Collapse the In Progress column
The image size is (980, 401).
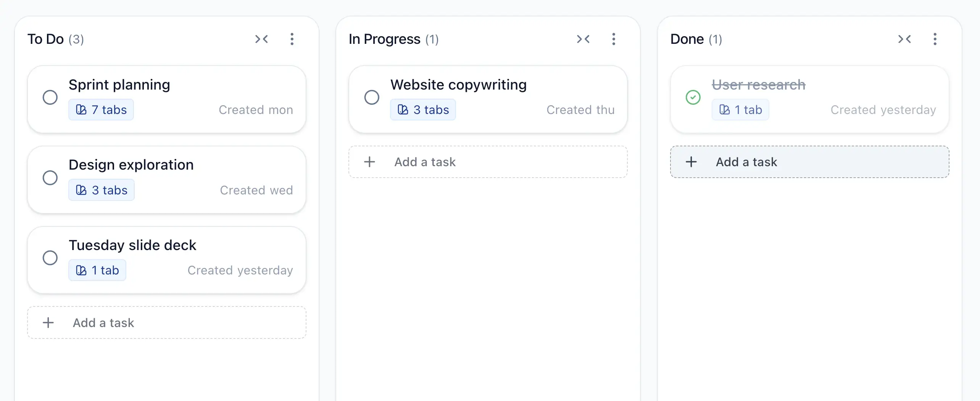pos(583,39)
